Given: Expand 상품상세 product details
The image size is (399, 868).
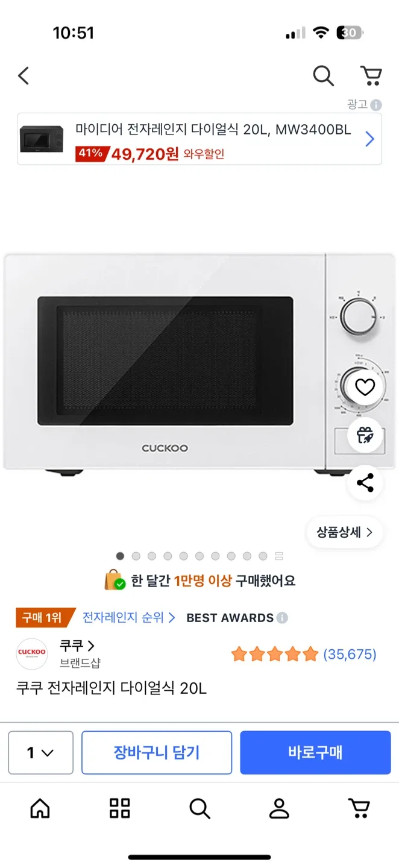Looking at the screenshot, I should pos(345,532).
